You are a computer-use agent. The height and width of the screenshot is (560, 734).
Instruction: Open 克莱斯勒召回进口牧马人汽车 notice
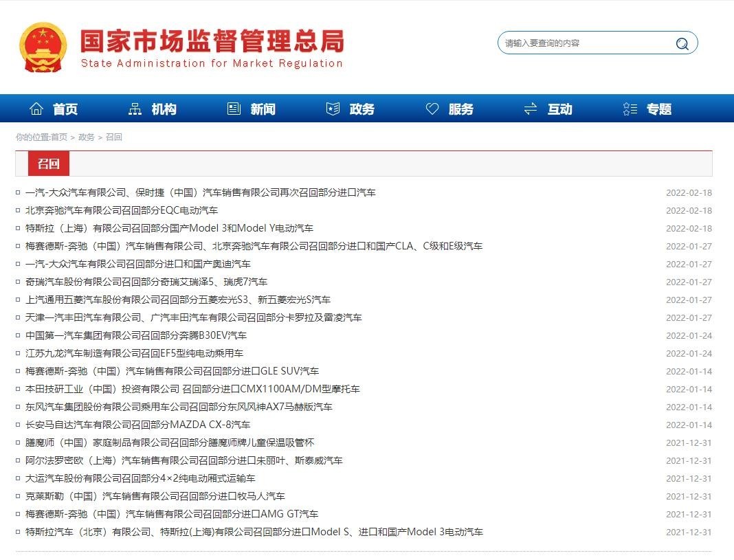click(155, 496)
